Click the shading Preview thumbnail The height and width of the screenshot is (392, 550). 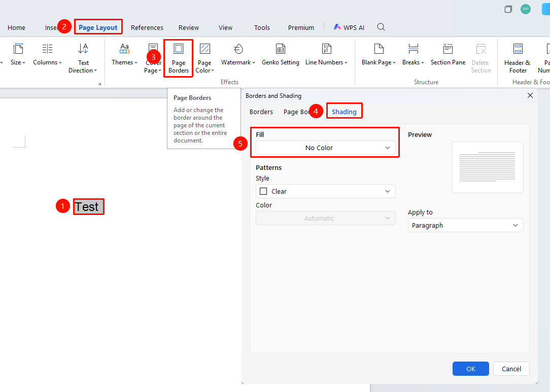pos(488,167)
